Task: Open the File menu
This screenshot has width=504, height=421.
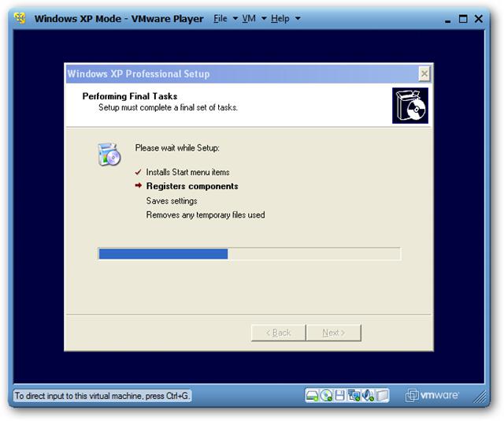Action: click(220, 19)
